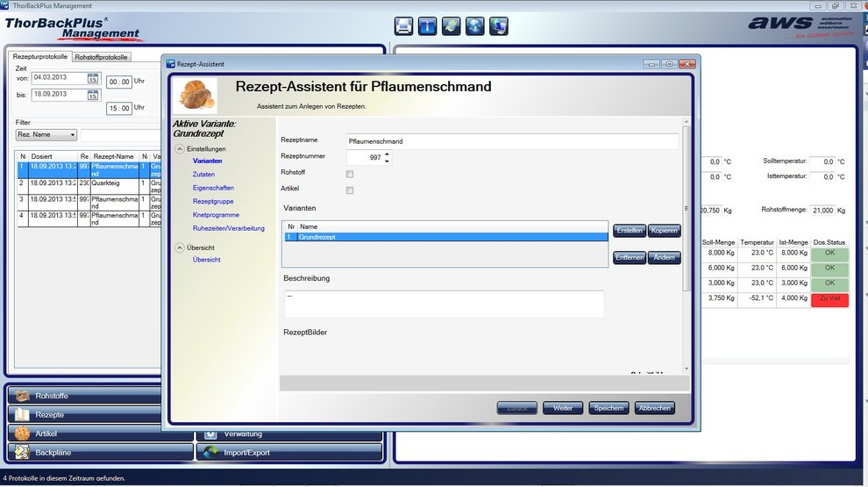The width and height of the screenshot is (868, 487).
Task: Click the Rezept-Assistent title bar icon
Action: pyautogui.click(x=170, y=64)
